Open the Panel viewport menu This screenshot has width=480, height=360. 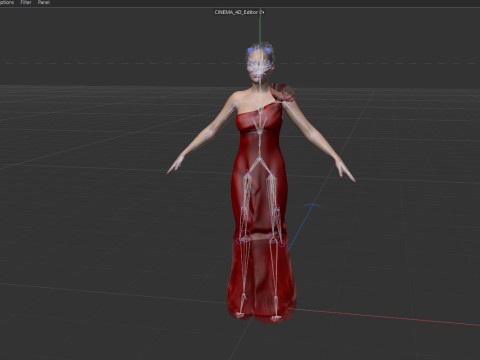[x=44, y=2]
